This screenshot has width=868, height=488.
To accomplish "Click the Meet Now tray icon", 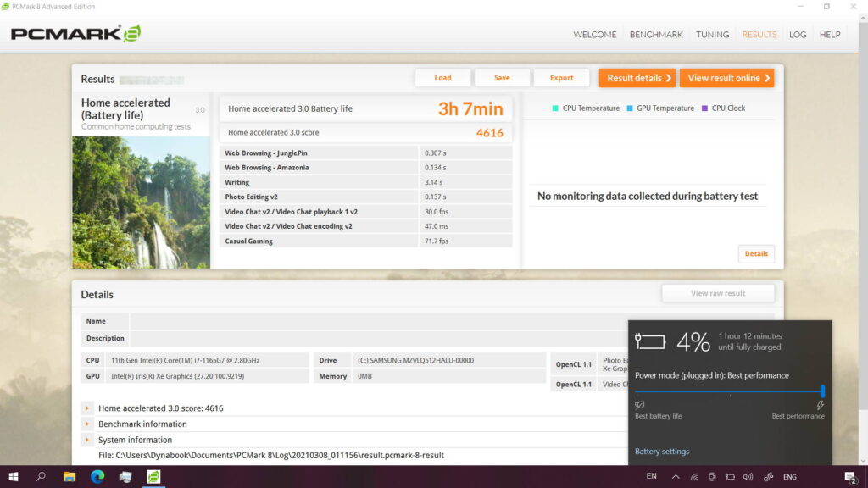I will pos(712,476).
